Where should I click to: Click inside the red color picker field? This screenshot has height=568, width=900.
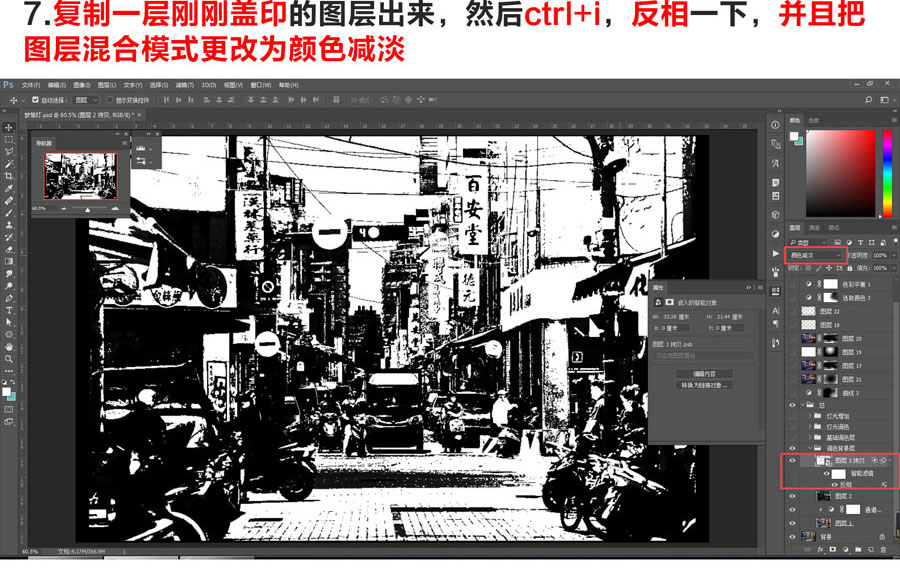coord(840,173)
